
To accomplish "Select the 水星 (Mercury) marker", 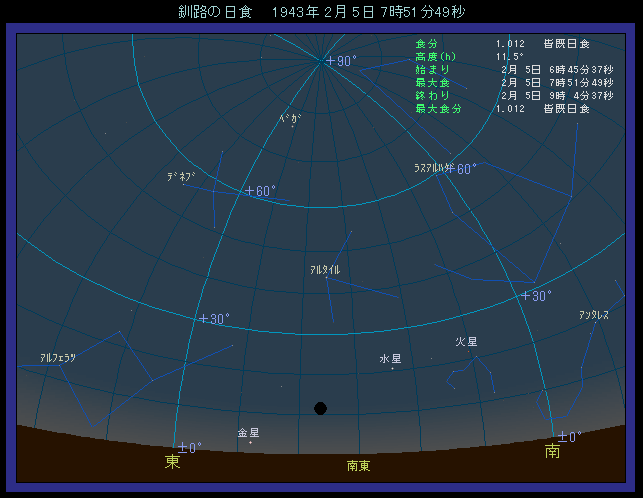I will [390, 359].
